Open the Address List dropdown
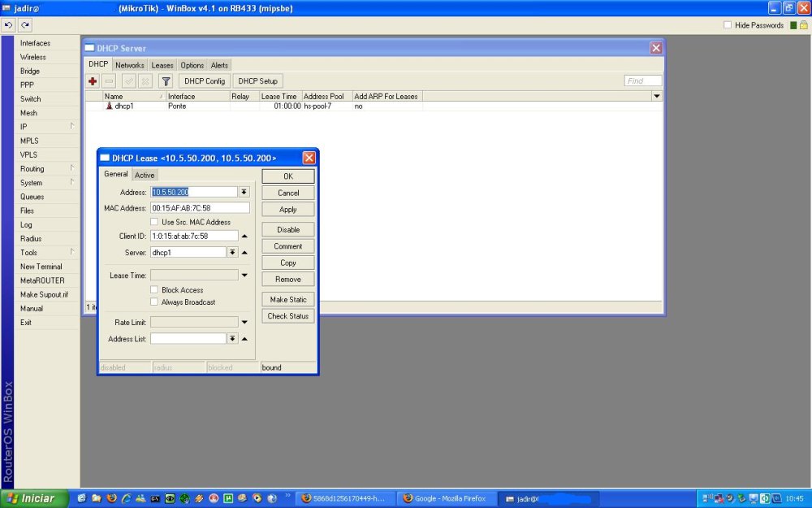The width and height of the screenshot is (812, 508). (x=232, y=338)
